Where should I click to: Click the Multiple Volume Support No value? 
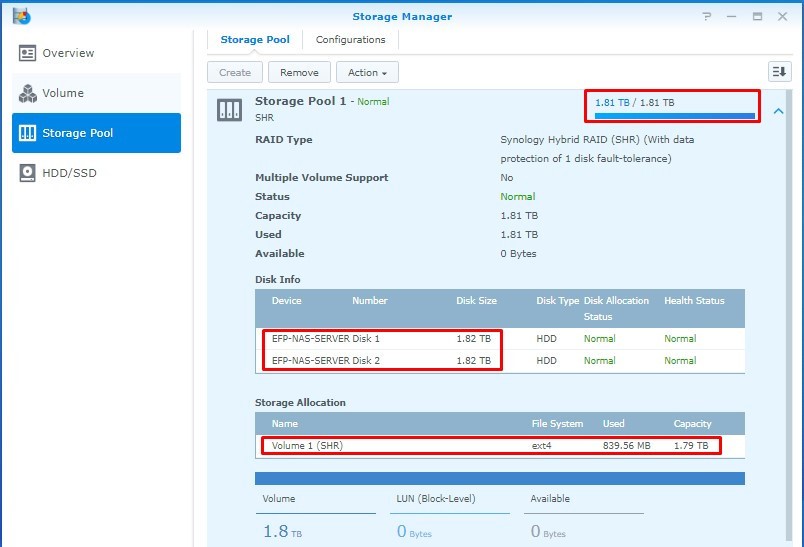coord(507,178)
